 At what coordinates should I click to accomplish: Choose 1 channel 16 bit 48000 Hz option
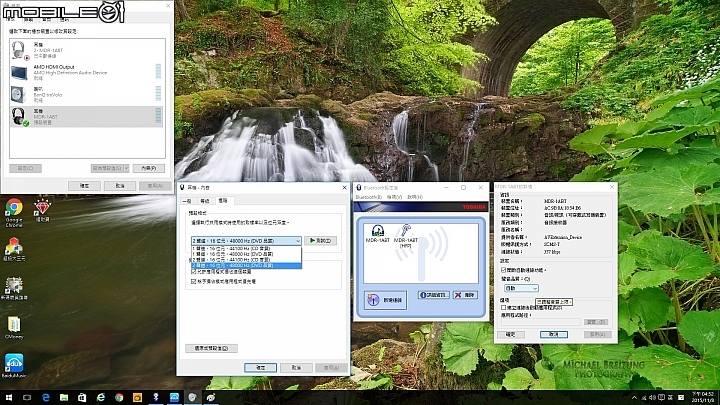pyautogui.click(x=246, y=254)
